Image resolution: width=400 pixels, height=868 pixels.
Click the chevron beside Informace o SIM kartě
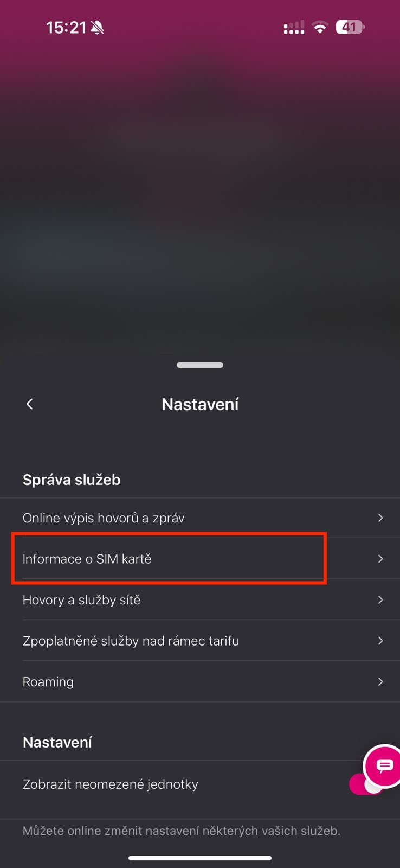(380, 559)
